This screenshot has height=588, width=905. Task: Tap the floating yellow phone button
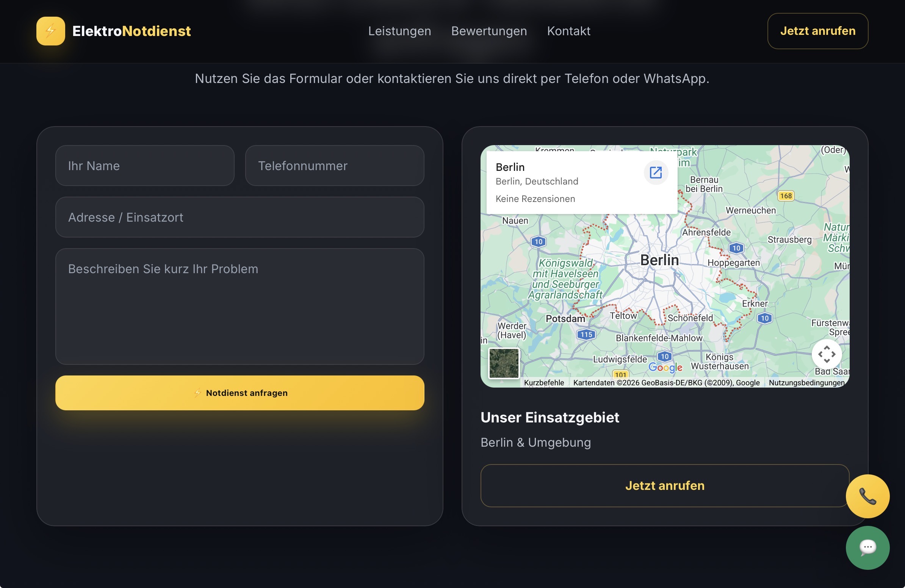point(867,496)
